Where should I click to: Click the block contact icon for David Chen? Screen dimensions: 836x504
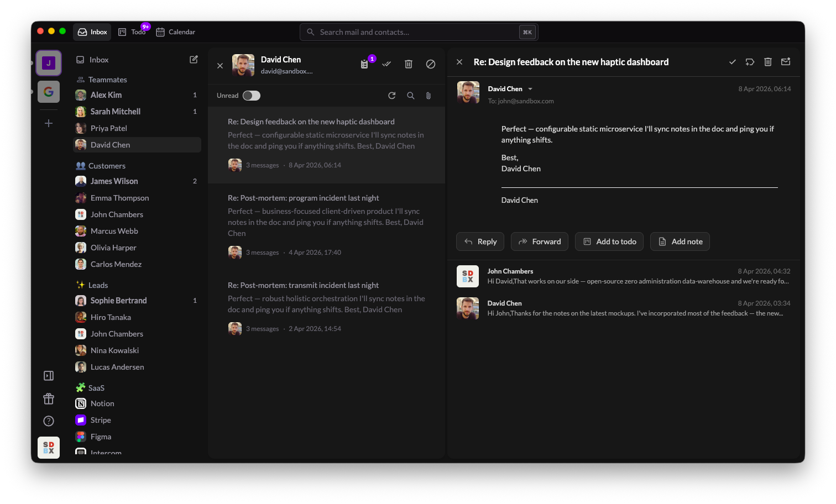click(431, 64)
